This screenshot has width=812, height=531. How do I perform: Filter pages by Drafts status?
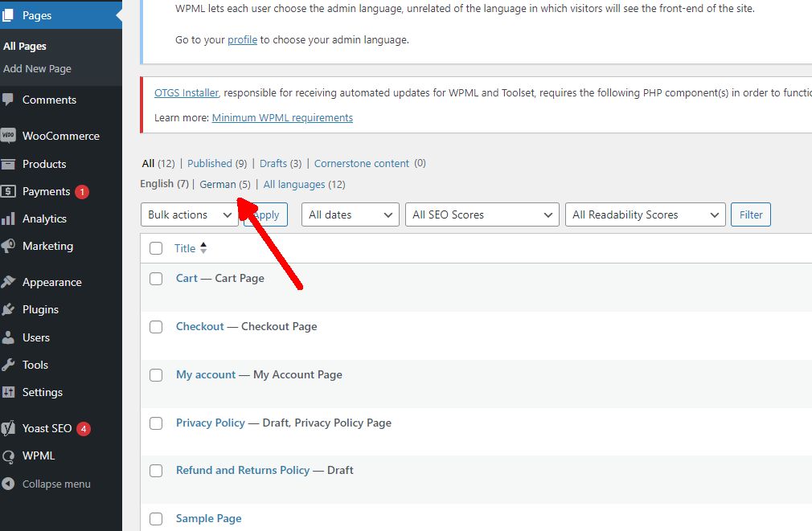pyautogui.click(x=273, y=164)
